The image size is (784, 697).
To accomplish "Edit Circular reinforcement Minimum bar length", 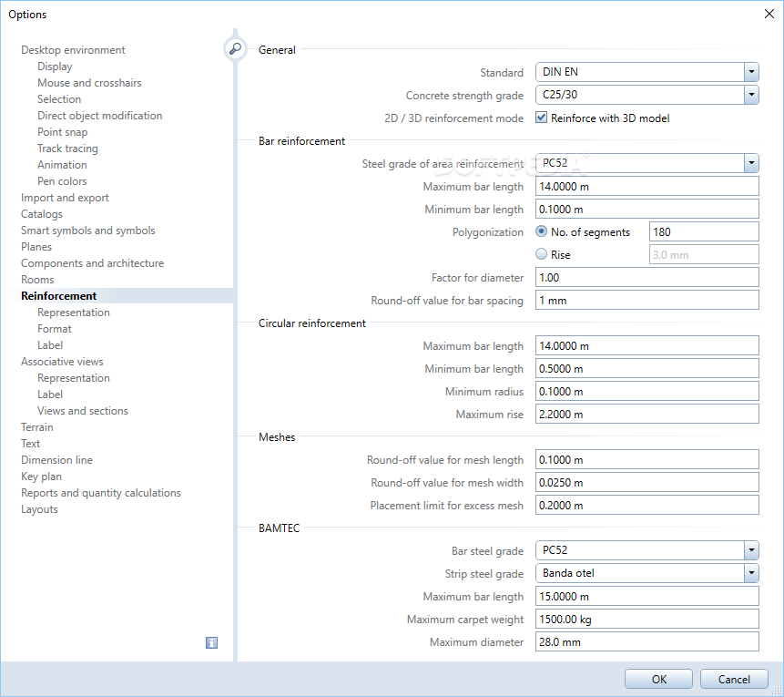I will pos(647,368).
